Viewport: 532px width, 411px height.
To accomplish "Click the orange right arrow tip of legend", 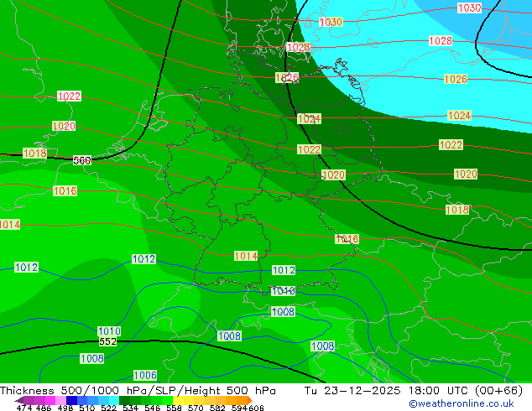I will click(250, 400).
